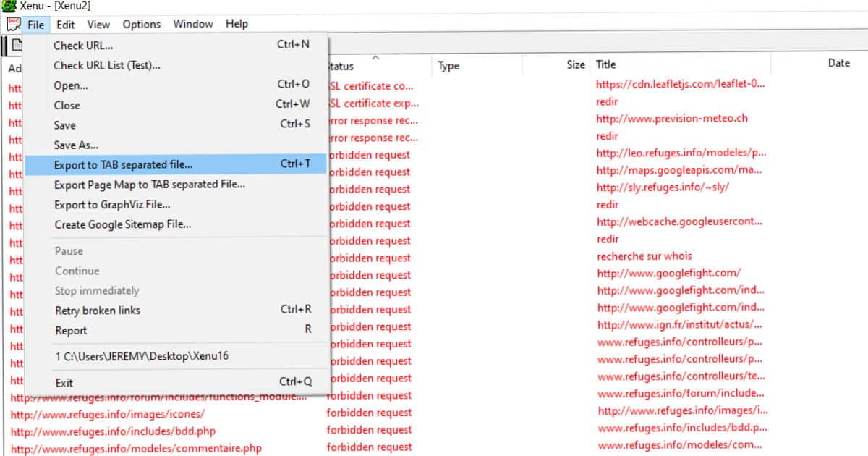
Task: Open the Edit menu
Action: [66, 24]
